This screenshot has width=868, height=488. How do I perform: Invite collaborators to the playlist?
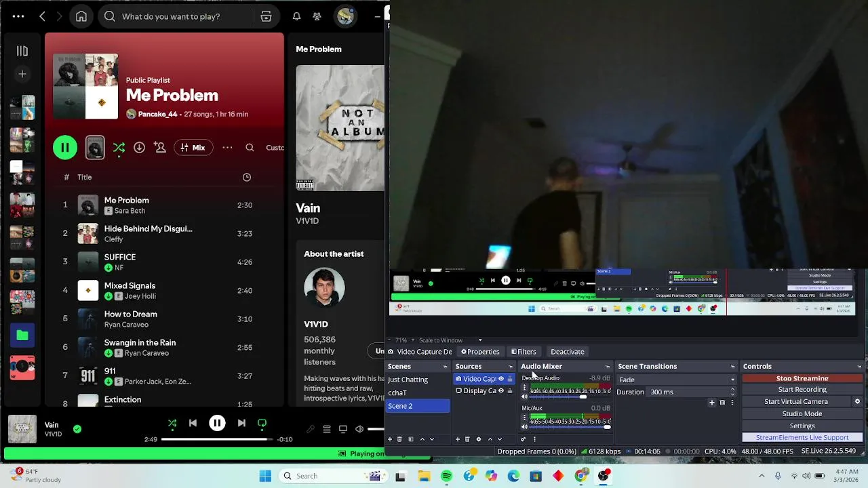coord(160,147)
